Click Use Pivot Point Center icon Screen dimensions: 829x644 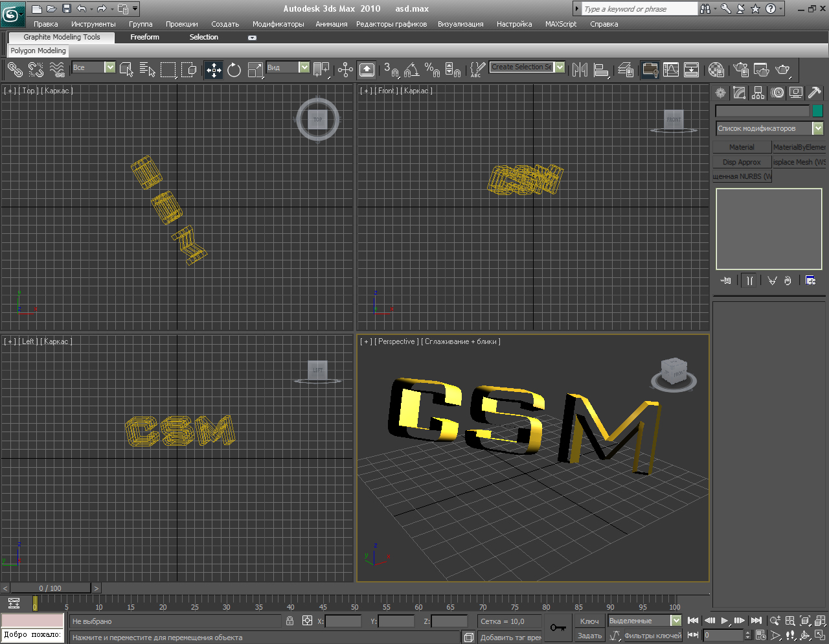(x=321, y=69)
